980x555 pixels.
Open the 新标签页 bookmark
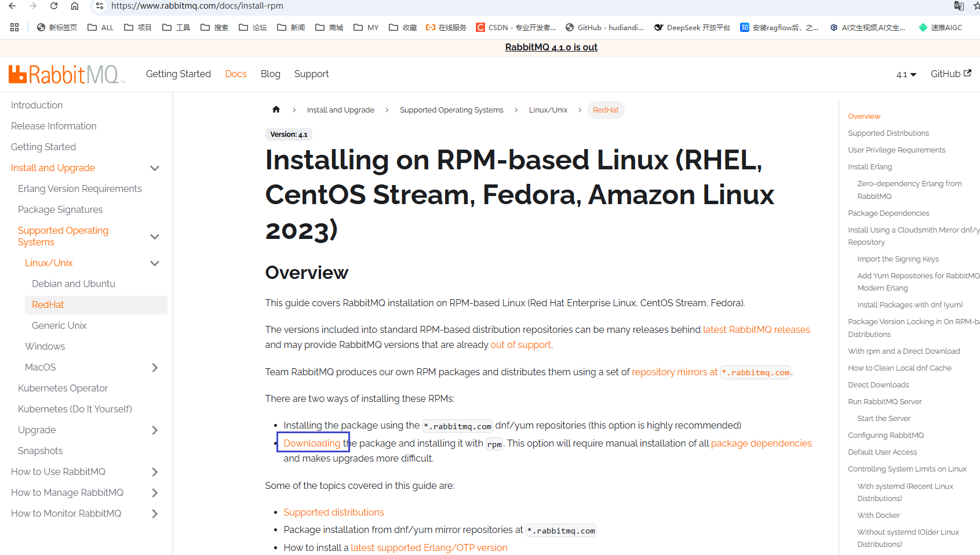[x=57, y=27]
